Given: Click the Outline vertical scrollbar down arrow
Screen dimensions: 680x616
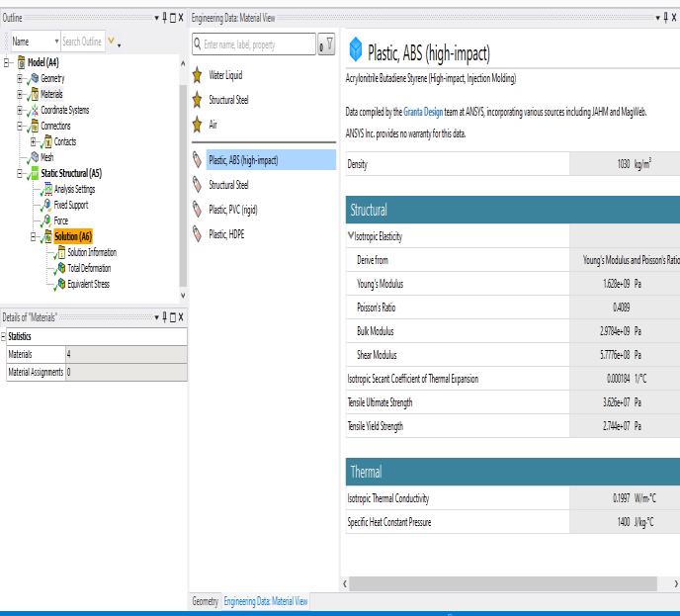Looking at the screenshot, I should point(183,296).
